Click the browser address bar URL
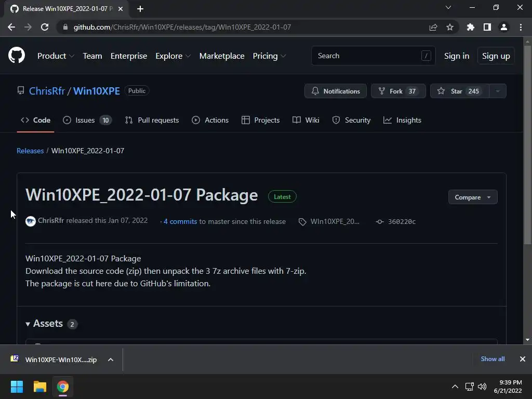The width and height of the screenshot is (532, 399). point(182,27)
